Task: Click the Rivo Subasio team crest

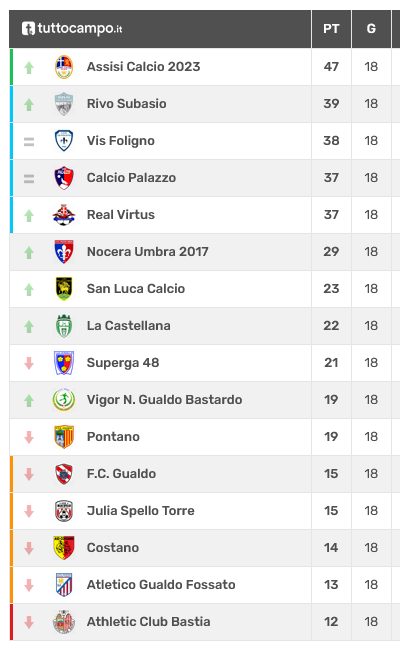Action: click(x=64, y=104)
